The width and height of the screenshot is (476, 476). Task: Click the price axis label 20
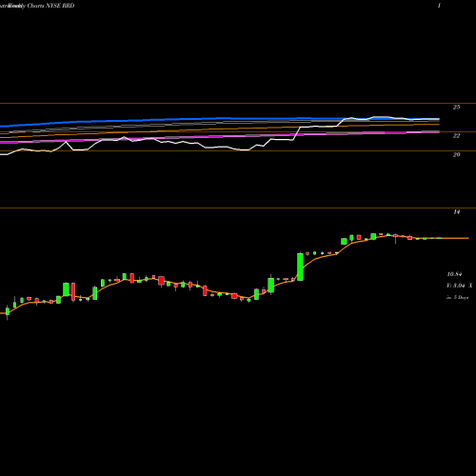click(456, 155)
